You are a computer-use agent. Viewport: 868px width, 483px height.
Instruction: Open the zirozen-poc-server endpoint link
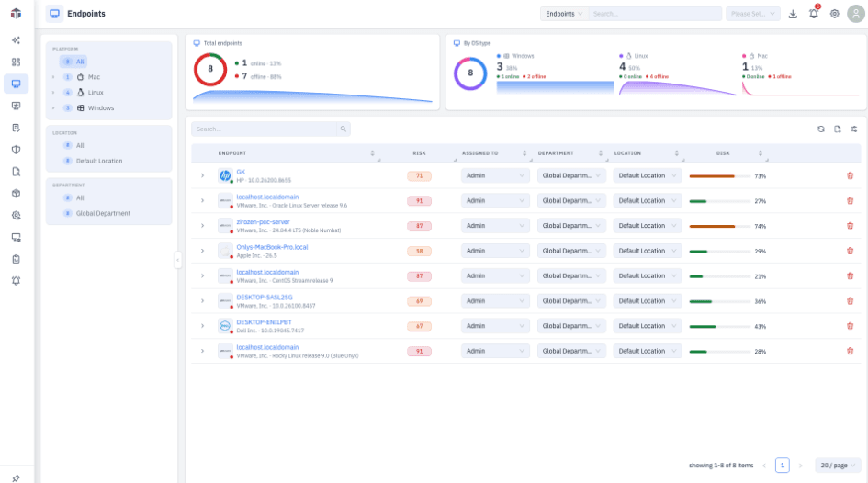[263, 222]
